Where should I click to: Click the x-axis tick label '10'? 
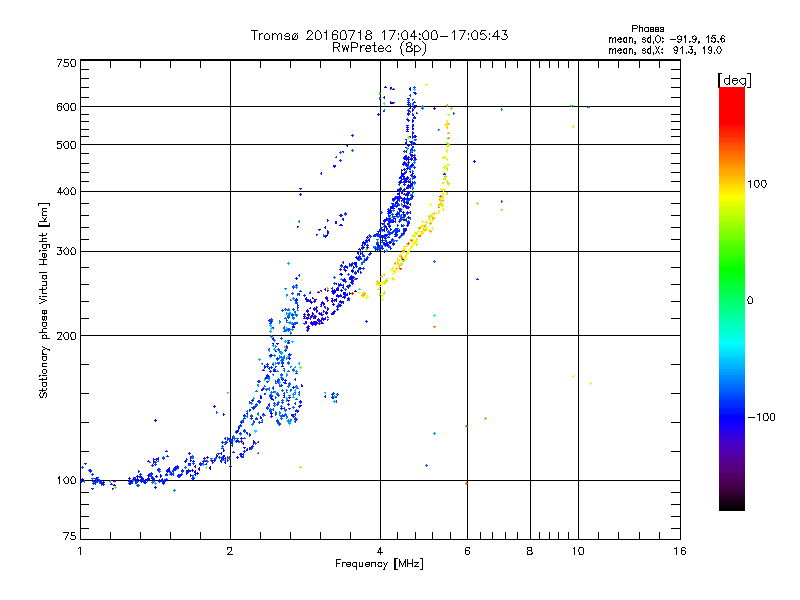click(x=578, y=551)
